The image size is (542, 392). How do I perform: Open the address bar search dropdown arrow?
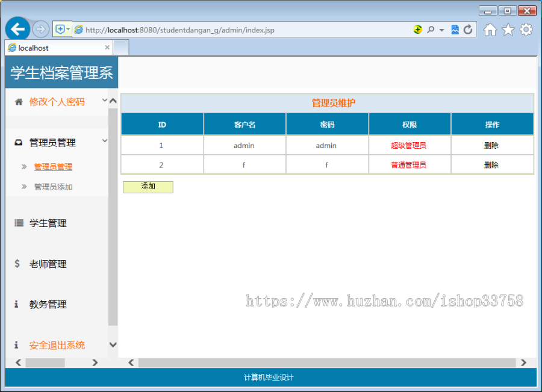coord(442,30)
